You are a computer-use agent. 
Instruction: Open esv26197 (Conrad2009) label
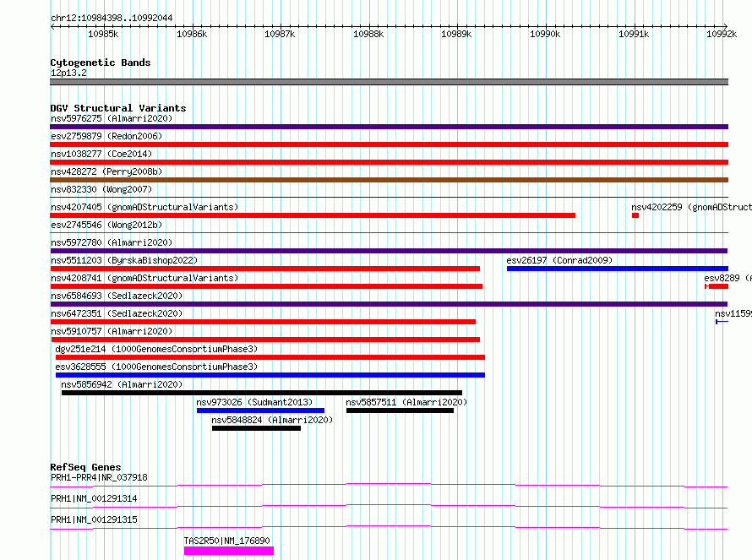point(559,260)
